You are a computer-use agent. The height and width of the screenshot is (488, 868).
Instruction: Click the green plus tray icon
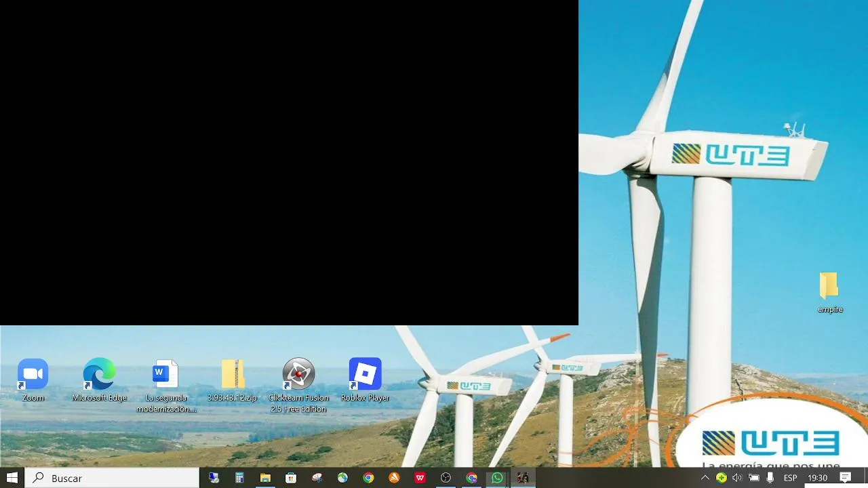pos(721,478)
